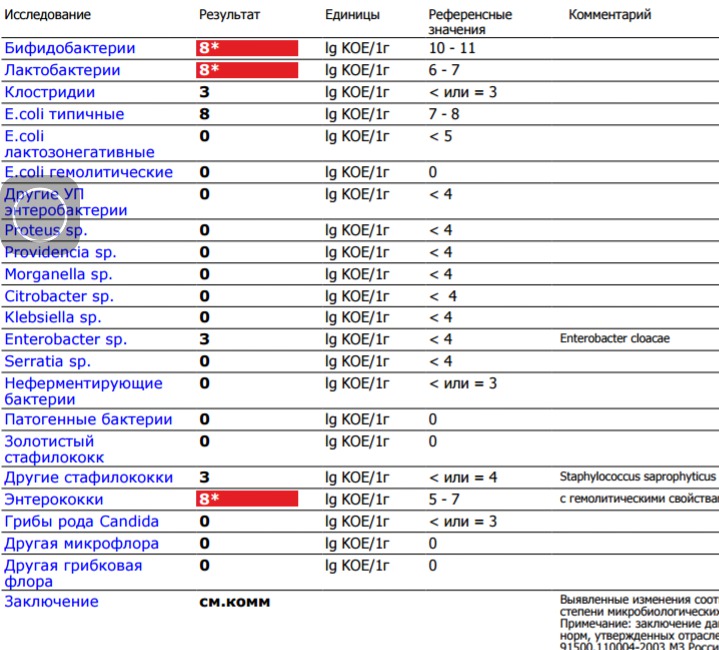Select reference value < 5
719x650 pixels.
coord(440,136)
